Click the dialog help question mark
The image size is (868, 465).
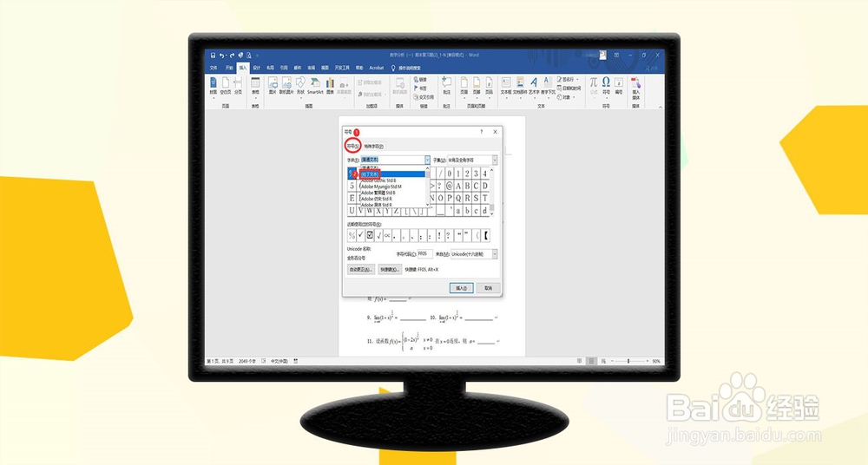(x=481, y=132)
